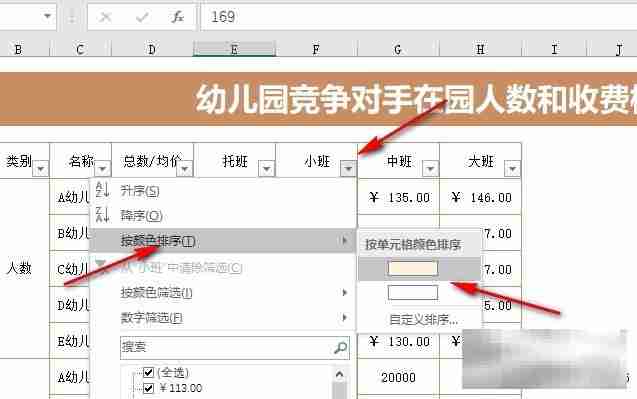Select cell ¥146.00 in 大班 column

click(x=481, y=197)
